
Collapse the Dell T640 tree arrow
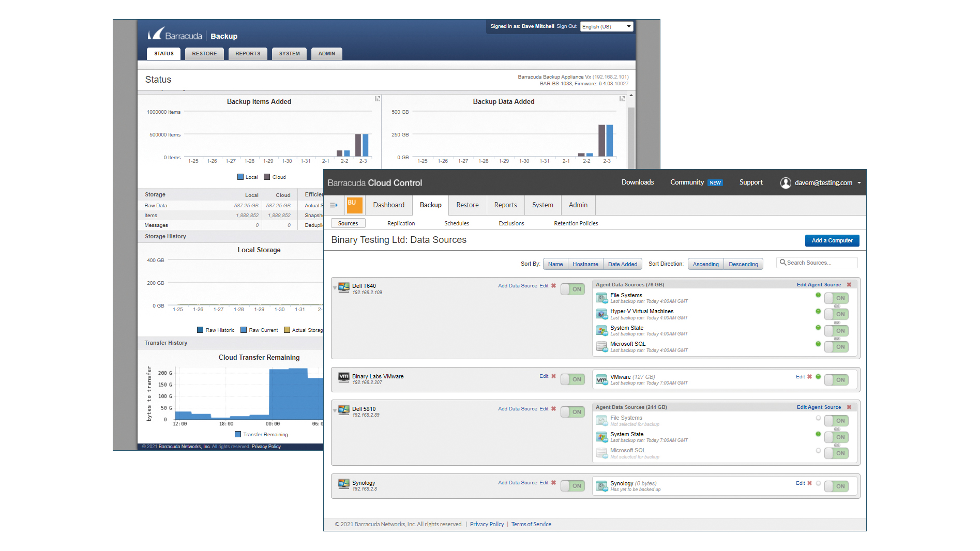click(335, 287)
